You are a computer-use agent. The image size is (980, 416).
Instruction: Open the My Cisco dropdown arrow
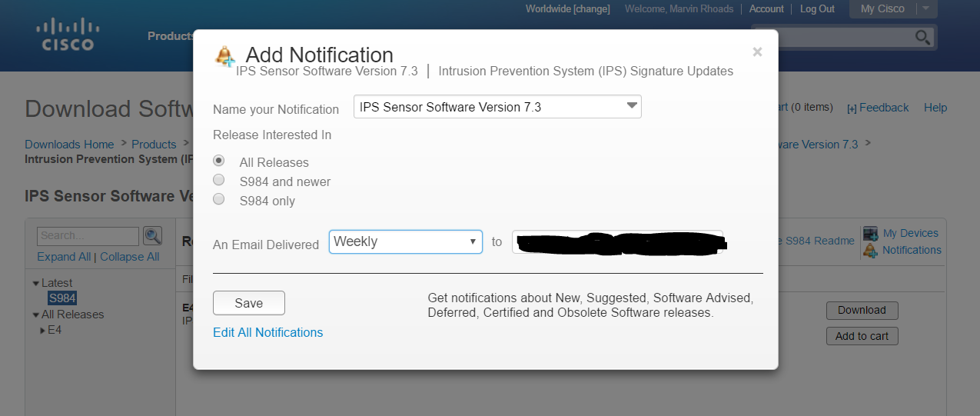926,8
